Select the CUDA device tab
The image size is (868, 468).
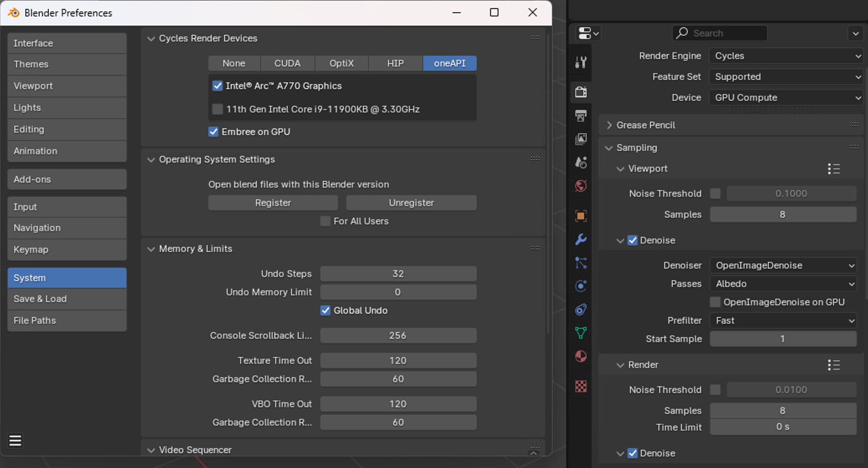coord(288,63)
